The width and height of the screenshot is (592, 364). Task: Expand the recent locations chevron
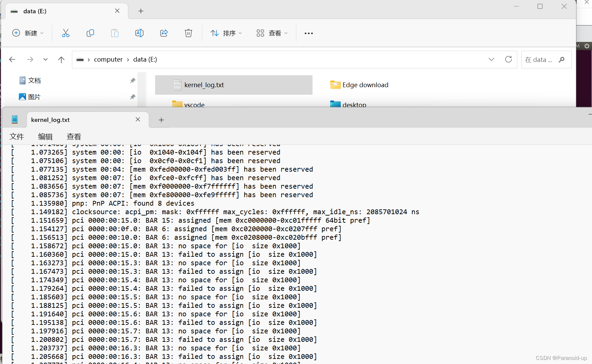pos(45,60)
